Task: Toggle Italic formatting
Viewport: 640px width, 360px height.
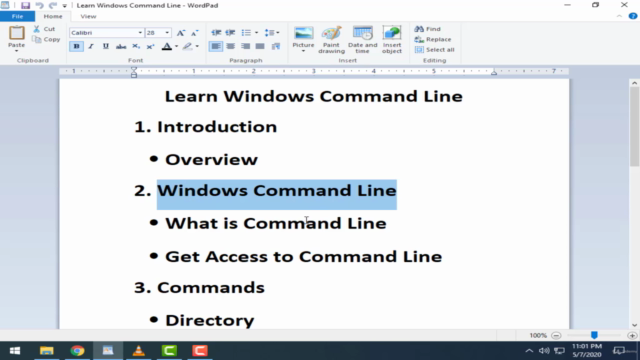Action: click(91, 46)
